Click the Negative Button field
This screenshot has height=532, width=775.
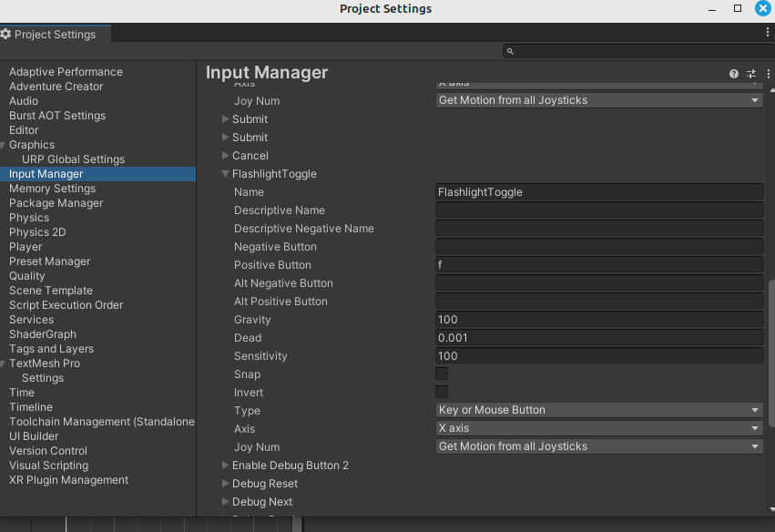(x=599, y=247)
